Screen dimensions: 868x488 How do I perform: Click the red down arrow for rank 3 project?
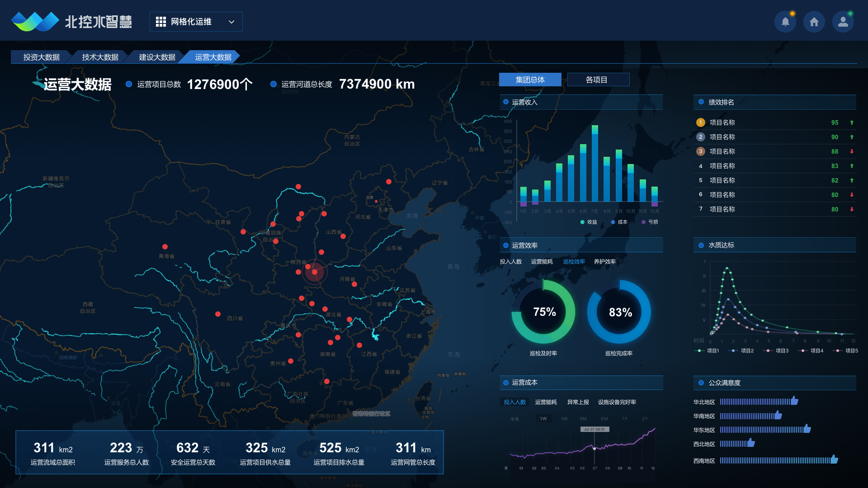click(852, 151)
